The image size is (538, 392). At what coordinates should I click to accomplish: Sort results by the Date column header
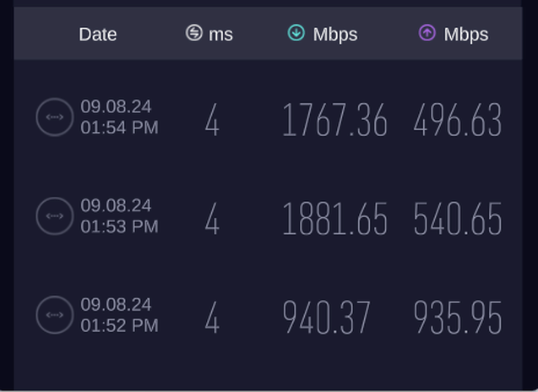click(x=98, y=35)
